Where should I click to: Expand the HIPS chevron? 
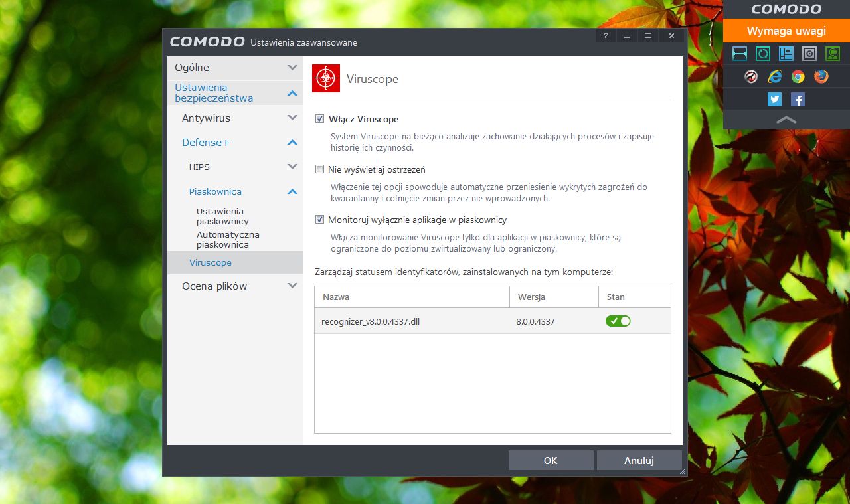click(292, 167)
